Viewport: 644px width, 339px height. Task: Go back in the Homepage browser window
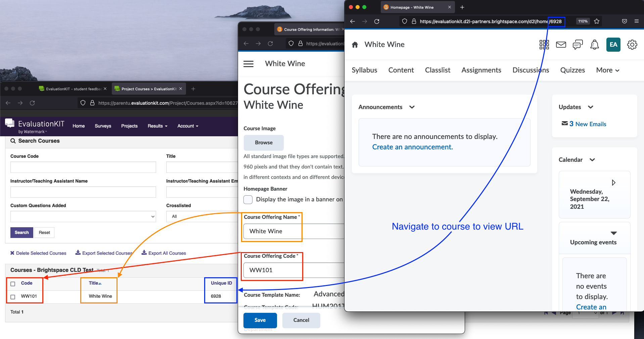point(353,21)
